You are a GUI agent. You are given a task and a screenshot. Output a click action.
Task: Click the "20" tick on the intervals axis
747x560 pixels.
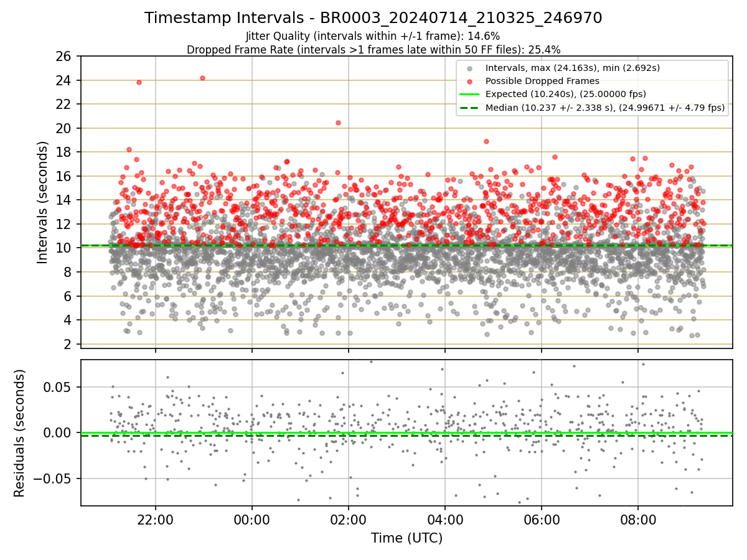(63, 129)
